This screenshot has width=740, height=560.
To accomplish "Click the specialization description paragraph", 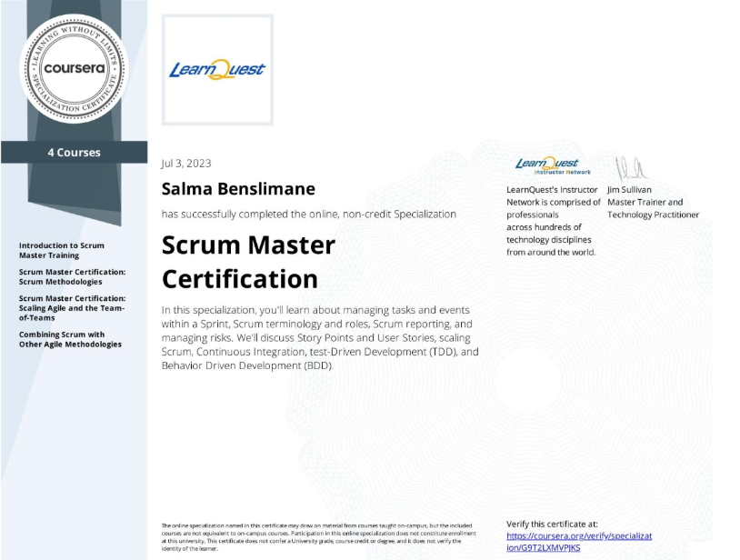I will click(319, 331).
